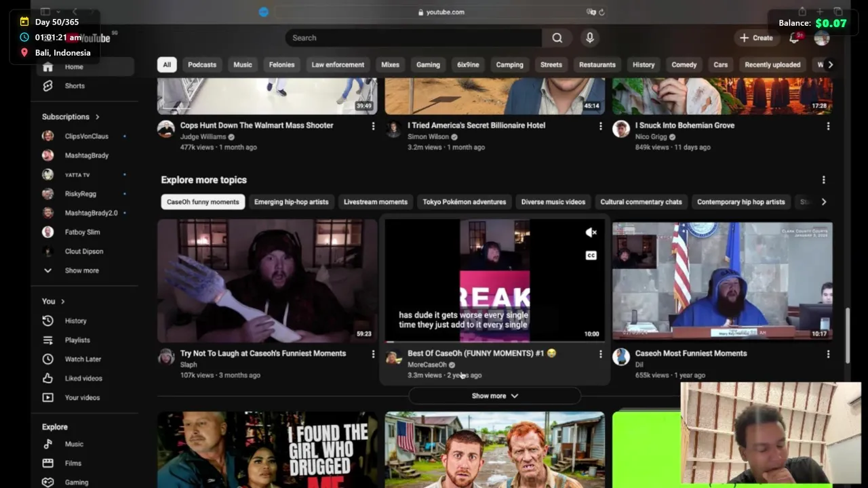This screenshot has height=488, width=868.
Task: Open options for Try Not To Laugh video
Action: click(373, 354)
